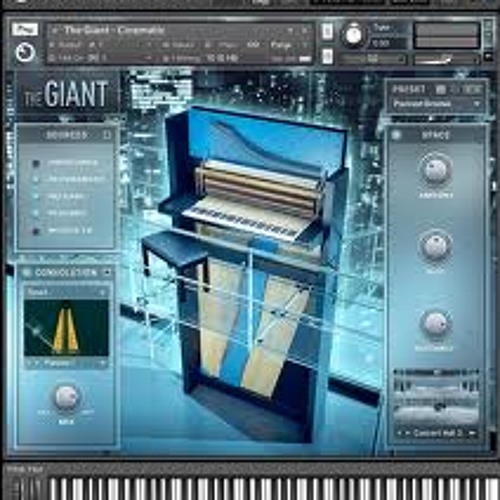
Task: Open the Concert Hall reverb dropdown arrow
Action: pos(473,433)
